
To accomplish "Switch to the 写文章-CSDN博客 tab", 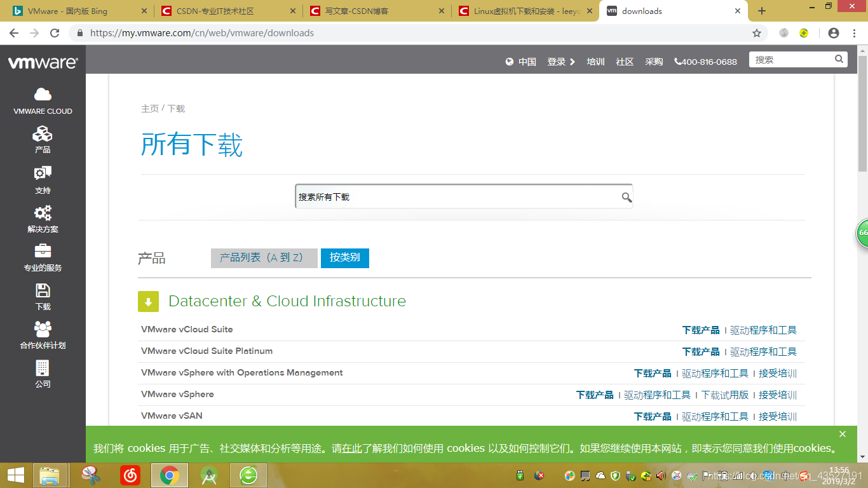I will [x=376, y=11].
